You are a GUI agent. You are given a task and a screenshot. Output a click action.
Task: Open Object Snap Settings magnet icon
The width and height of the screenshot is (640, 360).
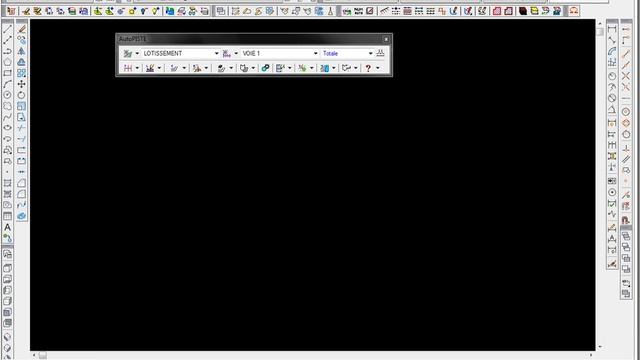(626, 220)
